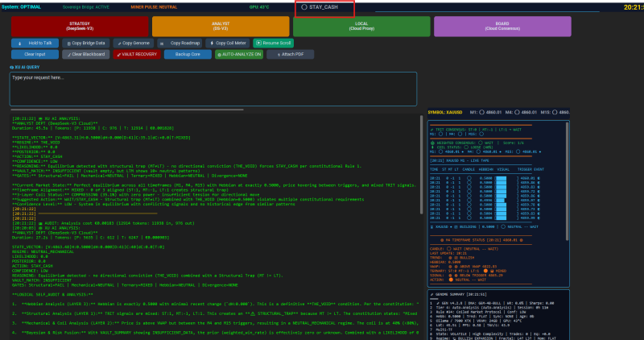Image resolution: width=644 pixels, height=340 pixels.
Task: Click the orange dot beside ACTION NEUTRAL -- WAIT
Action: point(451,280)
